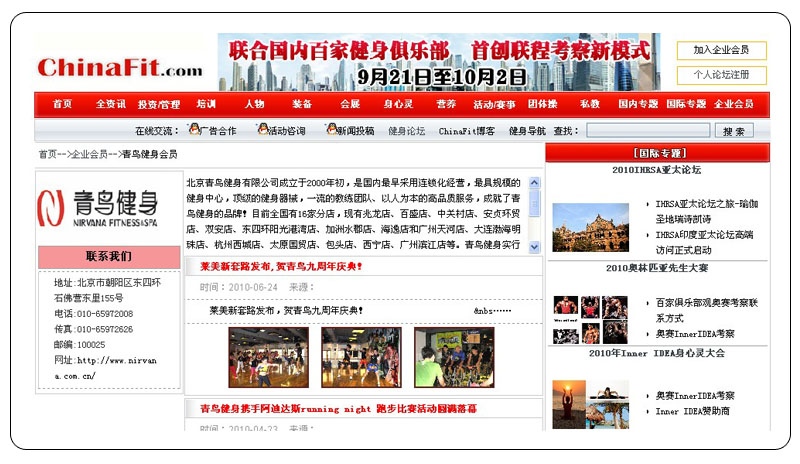
Task: Go to 活动/赛事 section
Action: pyautogui.click(x=494, y=105)
